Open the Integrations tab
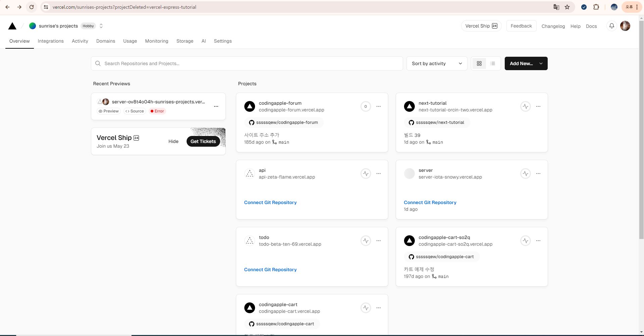 (51, 41)
